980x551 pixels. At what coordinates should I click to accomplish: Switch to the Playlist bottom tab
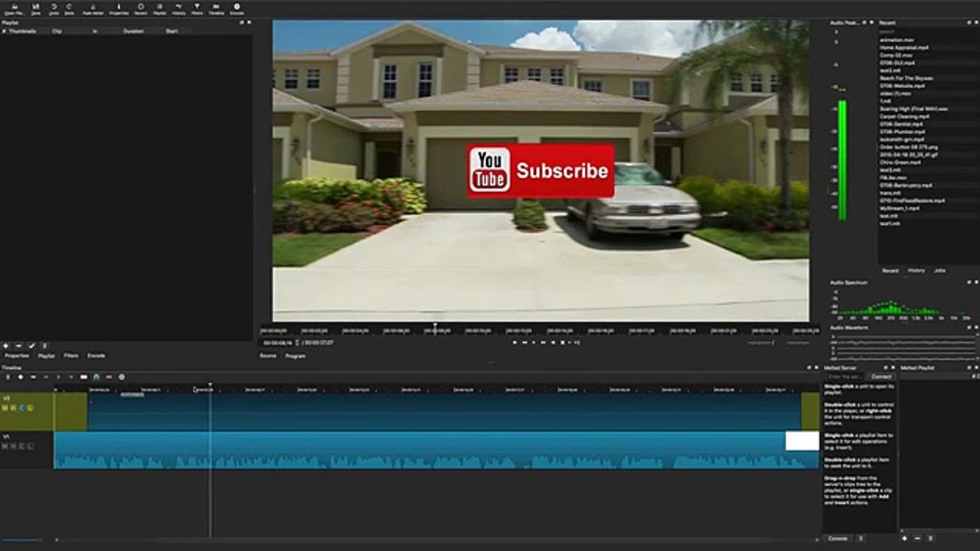point(46,356)
